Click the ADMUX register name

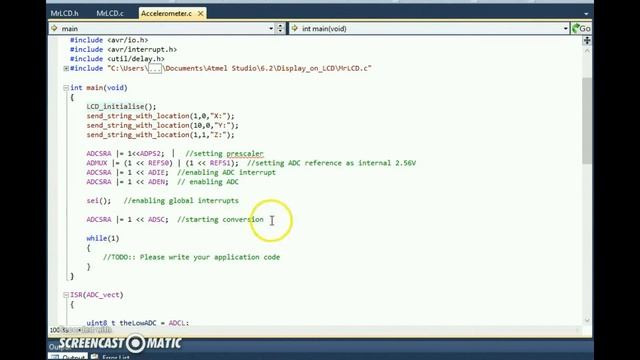point(97,163)
